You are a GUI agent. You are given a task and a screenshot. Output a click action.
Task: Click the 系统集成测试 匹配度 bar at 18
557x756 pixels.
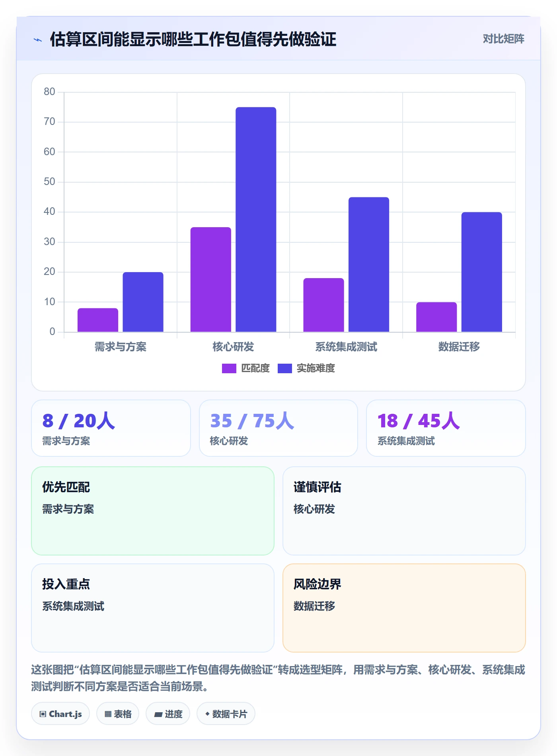coord(324,305)
